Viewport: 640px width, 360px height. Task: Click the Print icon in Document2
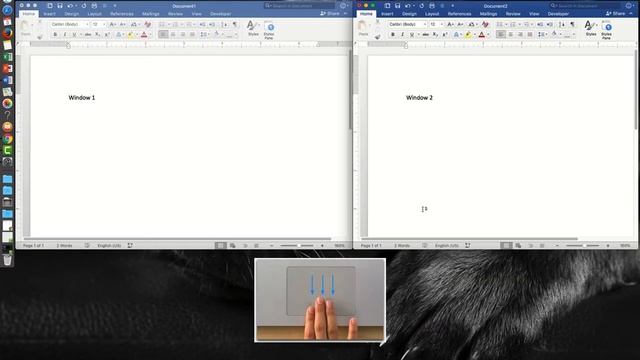click(x=432, y=6)
